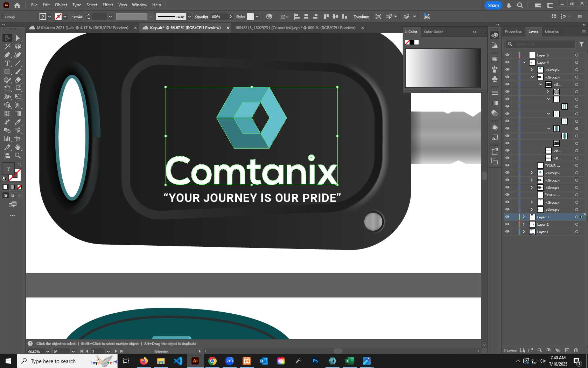Select the Direct Selection tool
The image size is (588, 368).
point(18,38)
